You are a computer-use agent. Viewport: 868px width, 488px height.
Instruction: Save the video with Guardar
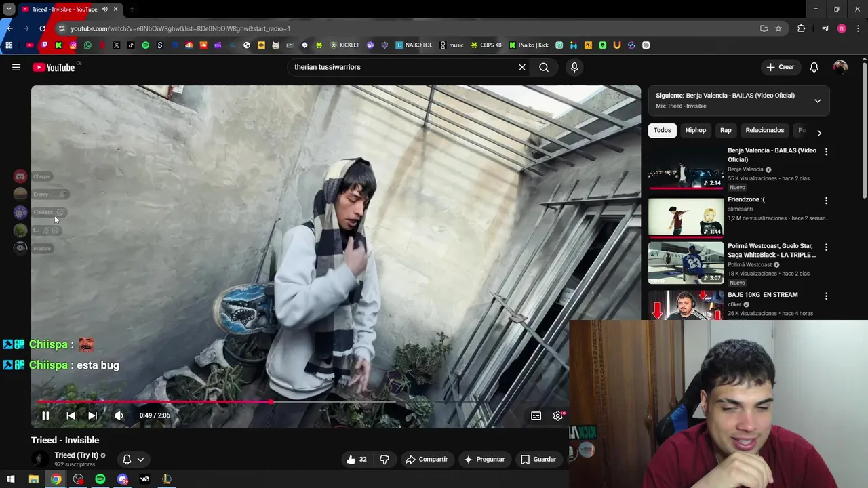[538, 459]
